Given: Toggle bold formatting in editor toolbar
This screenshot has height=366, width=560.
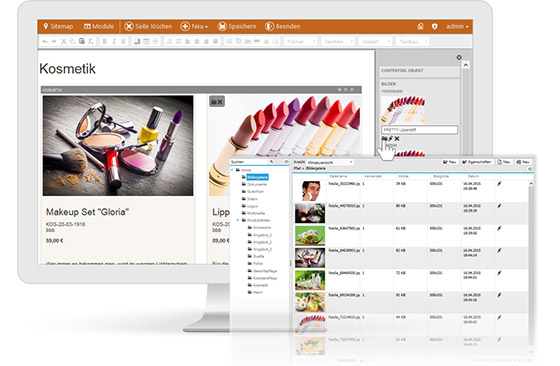Looking at the screenshot, I should click(105, 41).
